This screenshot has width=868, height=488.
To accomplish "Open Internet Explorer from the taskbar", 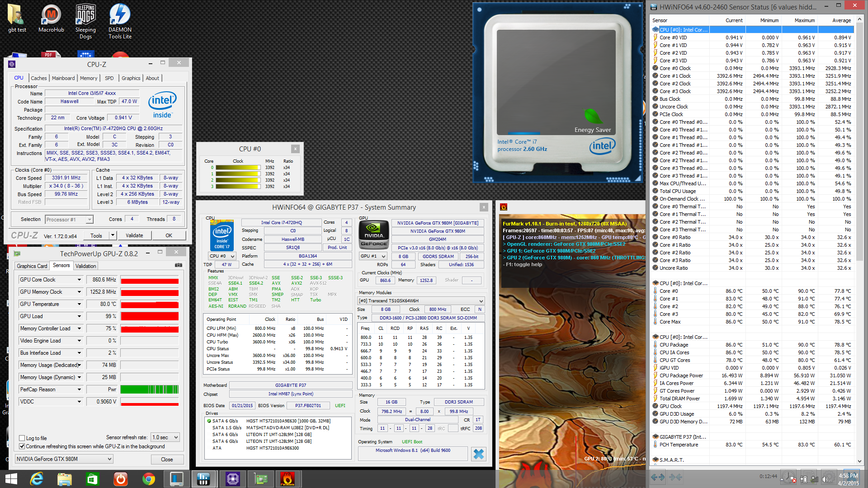I will [x=36, y=479].
